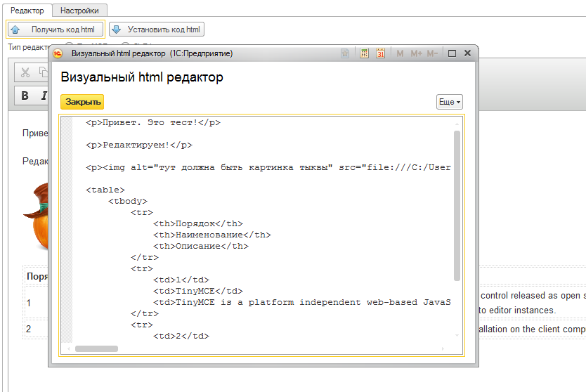Image resolution: width=586 pixels, height=392 pixels.
Task: Switch to the Настройки tab
Action: (79, 11)
